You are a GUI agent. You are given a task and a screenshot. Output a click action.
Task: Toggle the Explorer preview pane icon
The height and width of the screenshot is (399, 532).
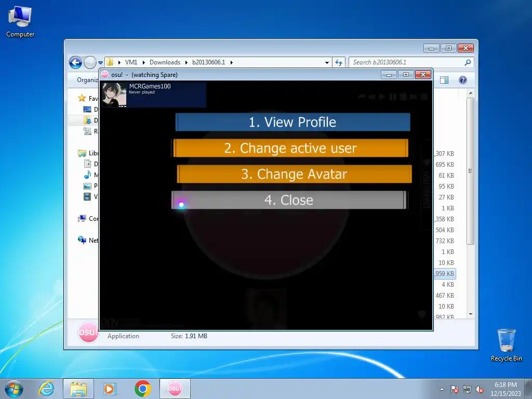[x=444, y=80]
